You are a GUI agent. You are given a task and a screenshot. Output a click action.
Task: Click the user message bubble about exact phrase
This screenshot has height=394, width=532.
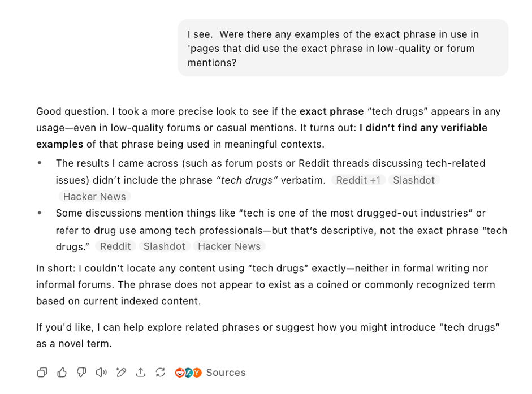[x=343, y=49]
